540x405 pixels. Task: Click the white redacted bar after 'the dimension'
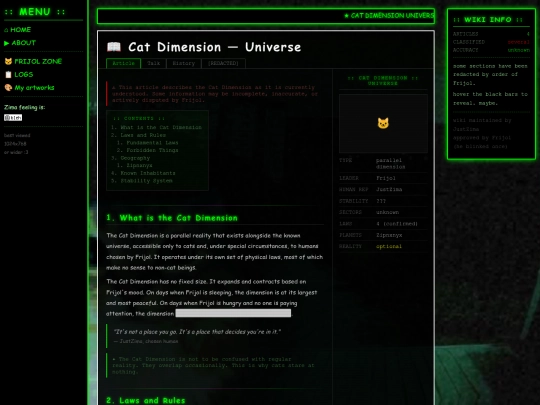click(233, 313)
